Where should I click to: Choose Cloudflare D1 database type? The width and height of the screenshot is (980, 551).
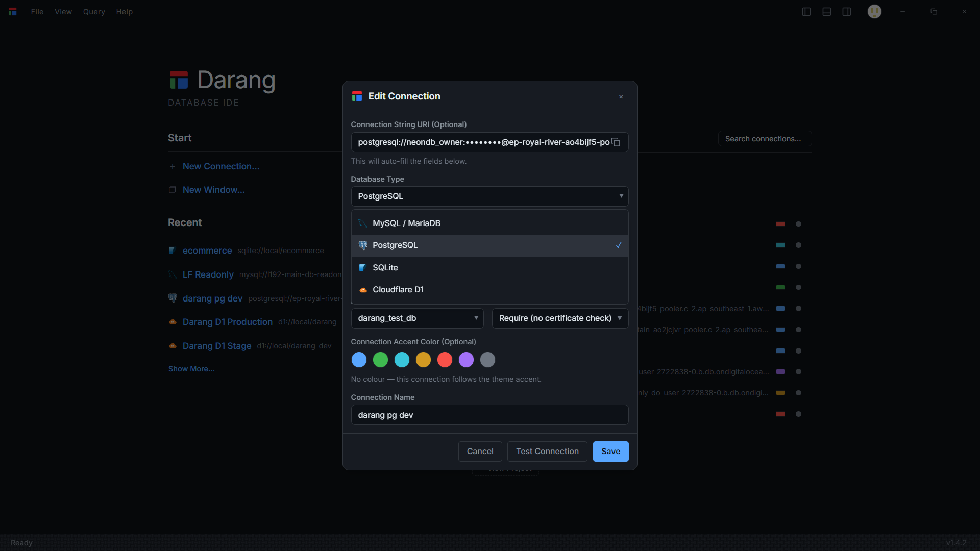coord(489,290)
